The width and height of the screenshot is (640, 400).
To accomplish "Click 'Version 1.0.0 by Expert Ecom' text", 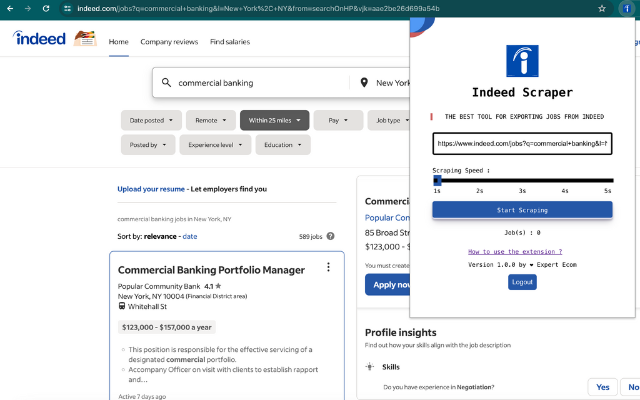I will click(522, 264).
